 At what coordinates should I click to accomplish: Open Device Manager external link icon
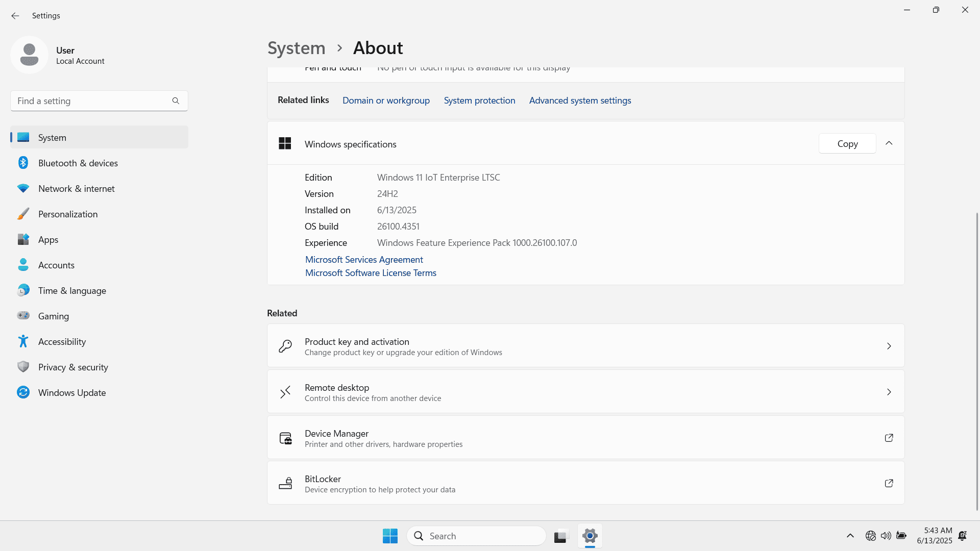(889, 438)
